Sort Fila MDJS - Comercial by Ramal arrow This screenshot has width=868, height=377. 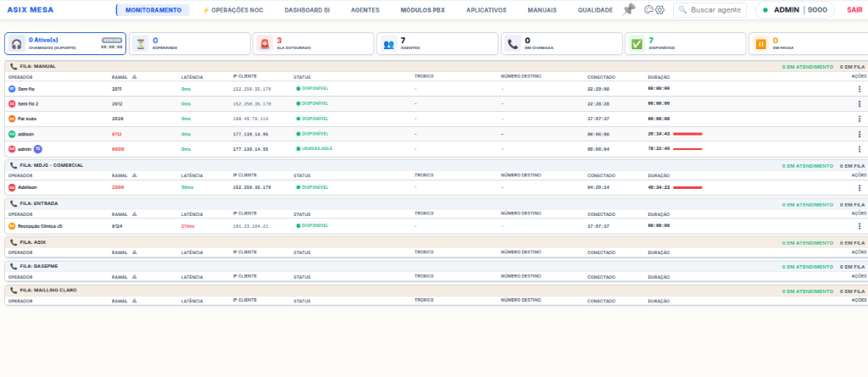pyautogui.click(x=134, y=175)
